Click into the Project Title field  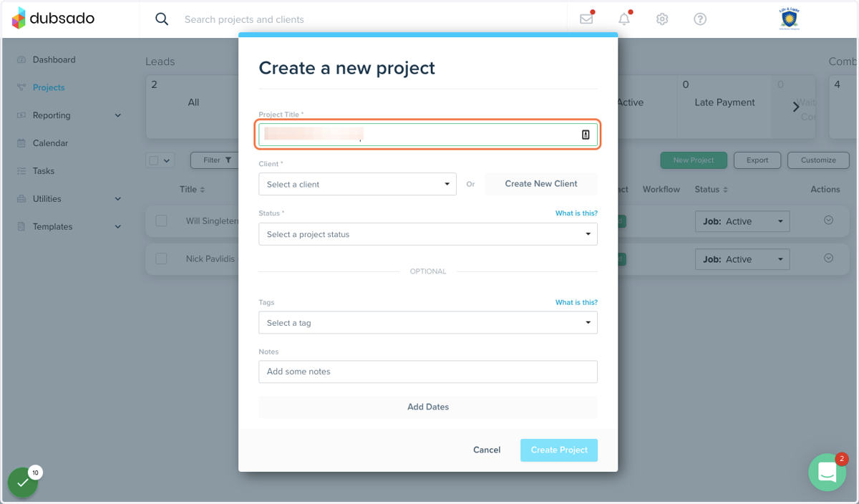(x=428, y=135)
